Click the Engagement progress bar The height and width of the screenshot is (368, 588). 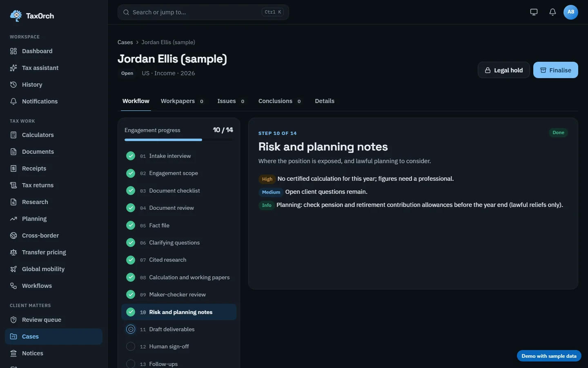click(x=179, y=140)
